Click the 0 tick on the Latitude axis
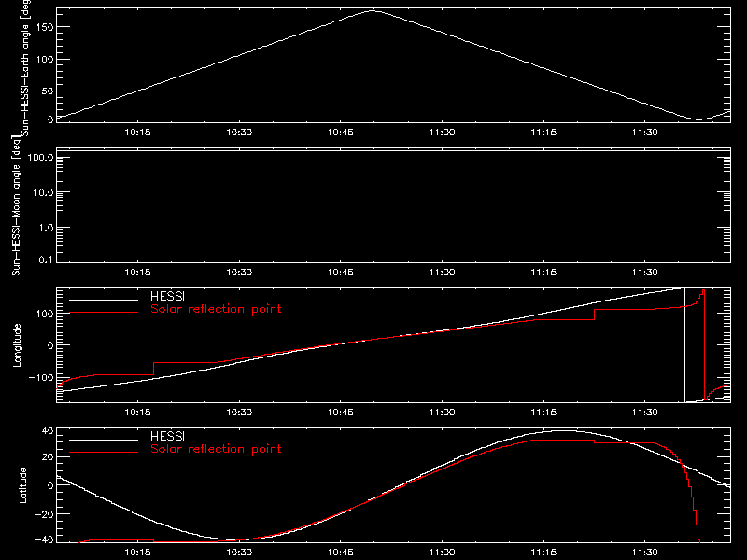 click(50, 485)
